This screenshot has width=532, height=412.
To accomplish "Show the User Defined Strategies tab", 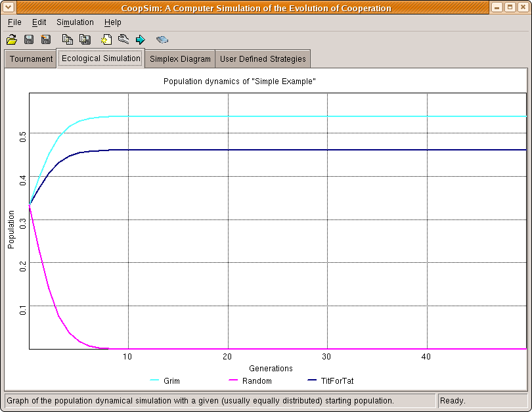I will coord(263,59).
